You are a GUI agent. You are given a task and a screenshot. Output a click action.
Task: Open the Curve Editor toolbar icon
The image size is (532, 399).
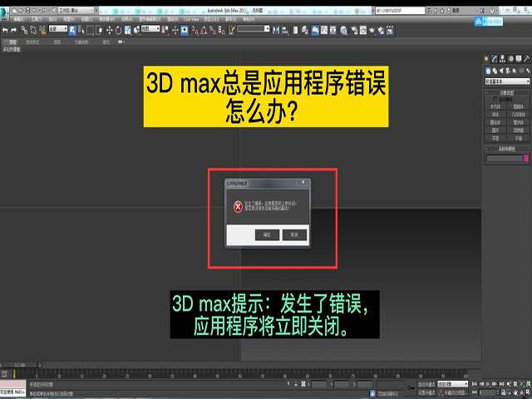[x=324, y=31]
